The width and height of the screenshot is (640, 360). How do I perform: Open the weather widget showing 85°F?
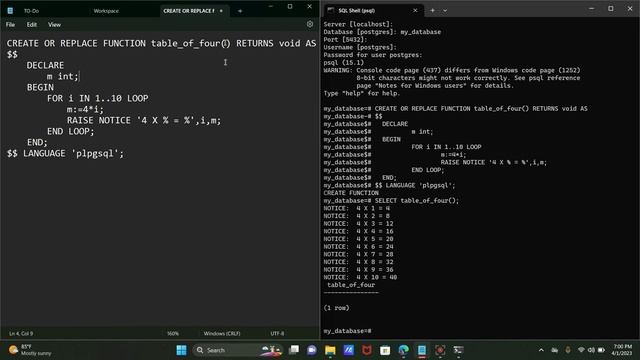tap(31, 350)
